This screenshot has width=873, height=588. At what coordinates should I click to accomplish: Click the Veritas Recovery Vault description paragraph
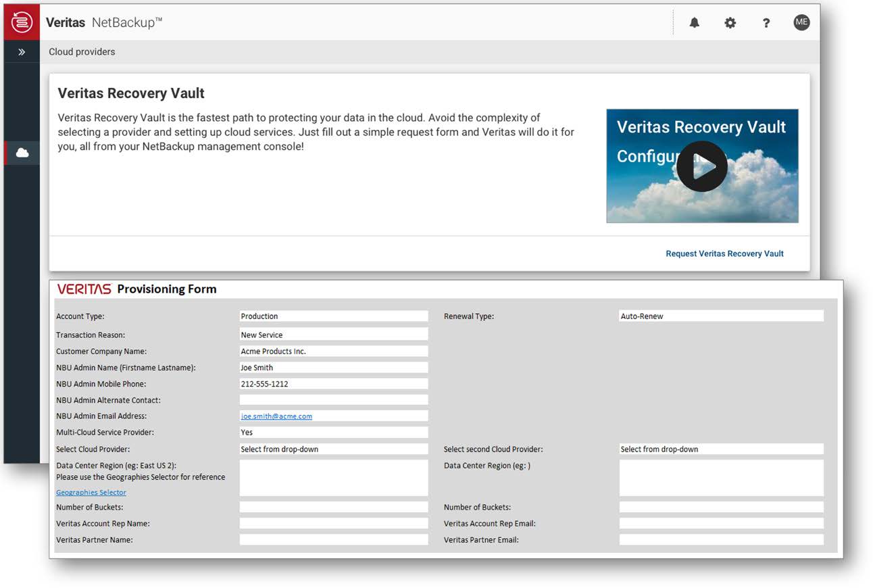(x=316, y=132)
